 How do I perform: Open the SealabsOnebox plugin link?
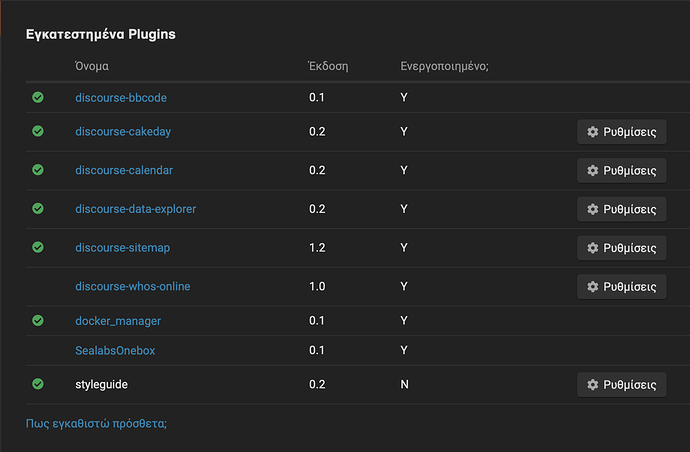click(115, 351)
